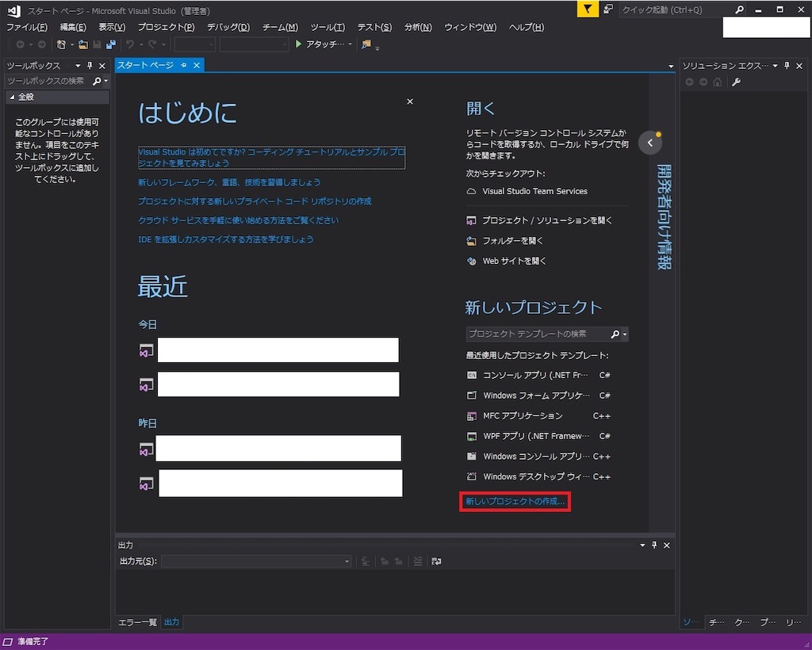Click the Redo toolbar icon
812x650 pixels.
pos(152,44)
